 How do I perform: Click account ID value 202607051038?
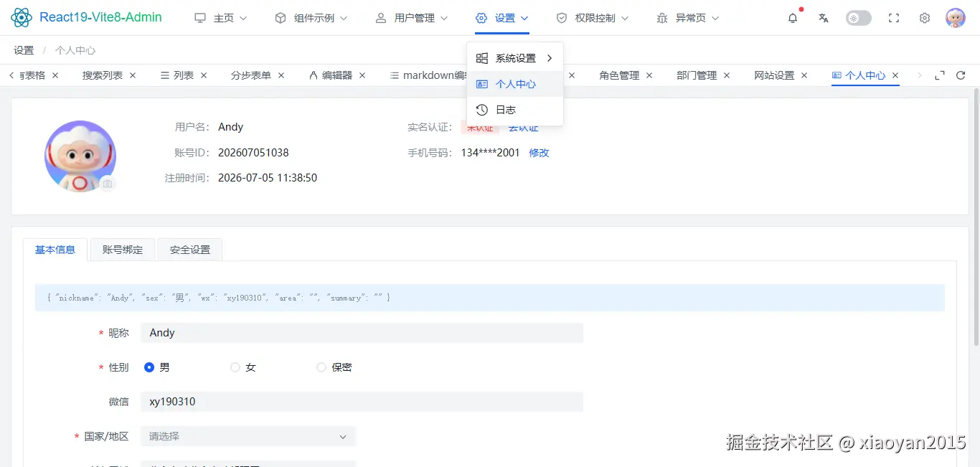point(253,153)
